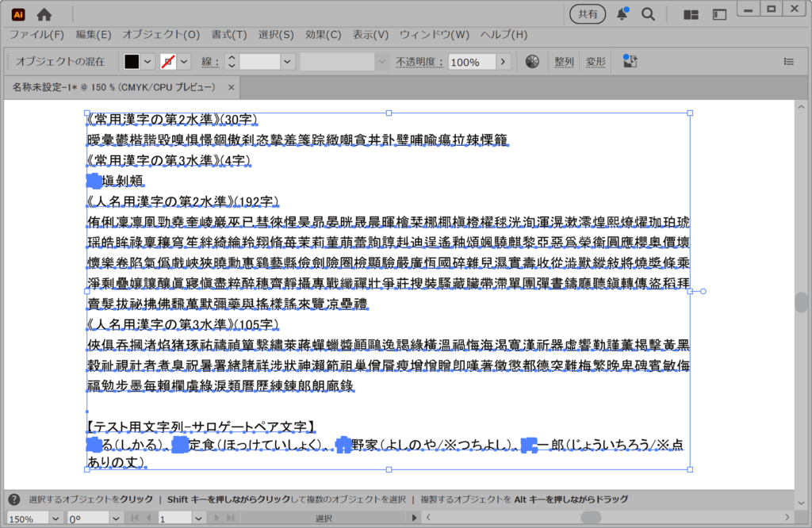Click the black fill color swatch
This screenshot has height=528, width=812.
[x=132, y=62]
